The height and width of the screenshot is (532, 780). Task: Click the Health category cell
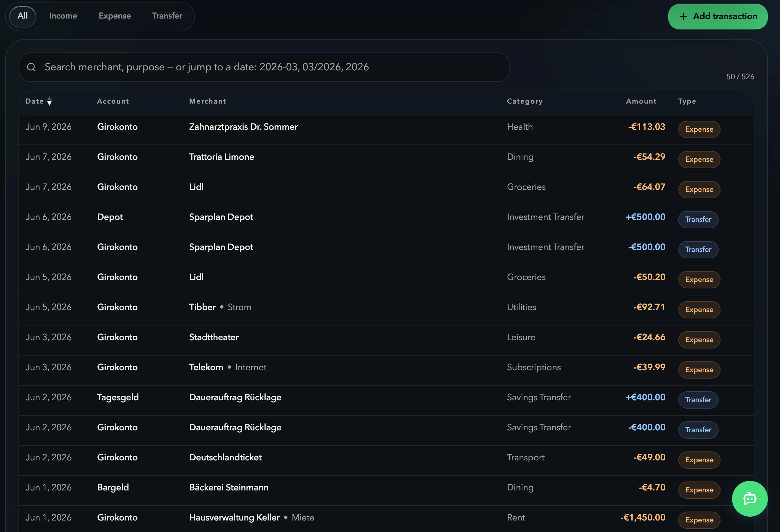[x=519, y=127]
